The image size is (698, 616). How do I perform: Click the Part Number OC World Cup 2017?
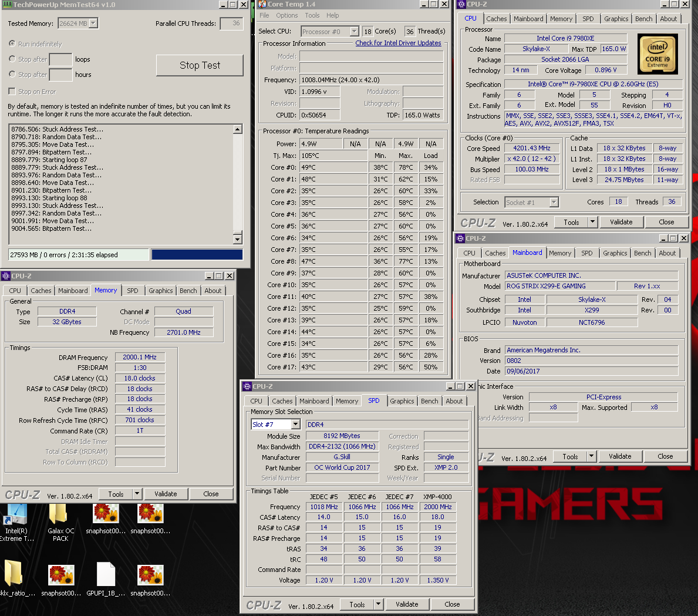(x=342, y=467)
